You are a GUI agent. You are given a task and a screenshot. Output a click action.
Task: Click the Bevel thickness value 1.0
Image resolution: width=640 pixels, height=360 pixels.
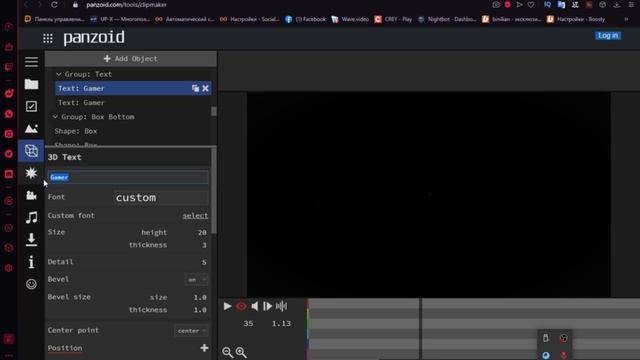(200, 310)
